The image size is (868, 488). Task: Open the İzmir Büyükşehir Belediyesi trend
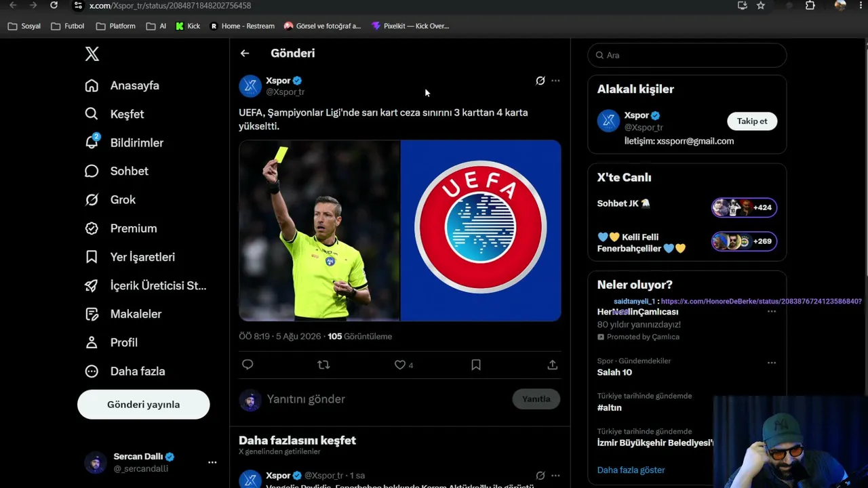coord(655,443)
